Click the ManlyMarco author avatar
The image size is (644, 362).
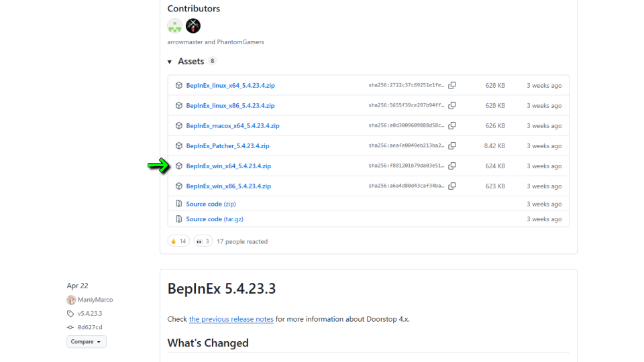tap(71, 300)
